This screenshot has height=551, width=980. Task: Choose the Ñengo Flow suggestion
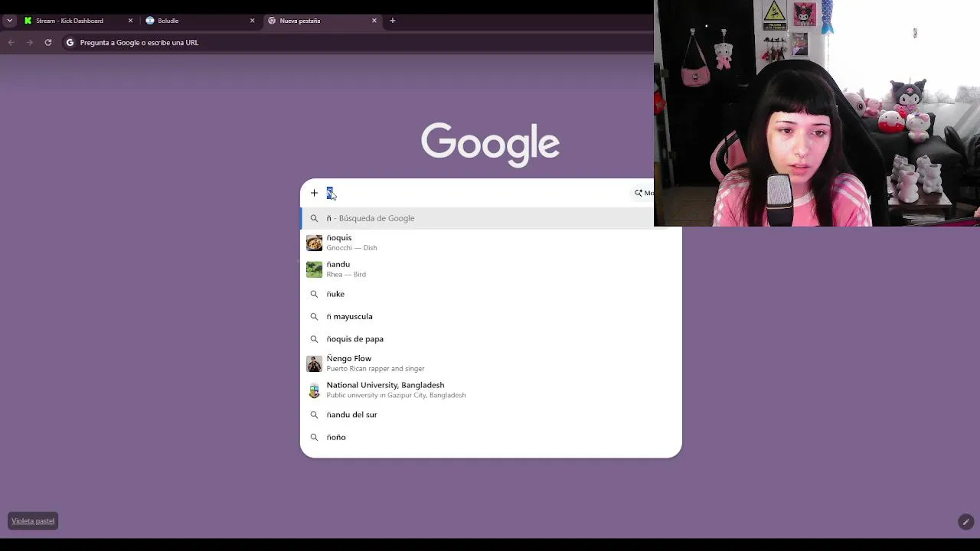click(x=491, y=364)
